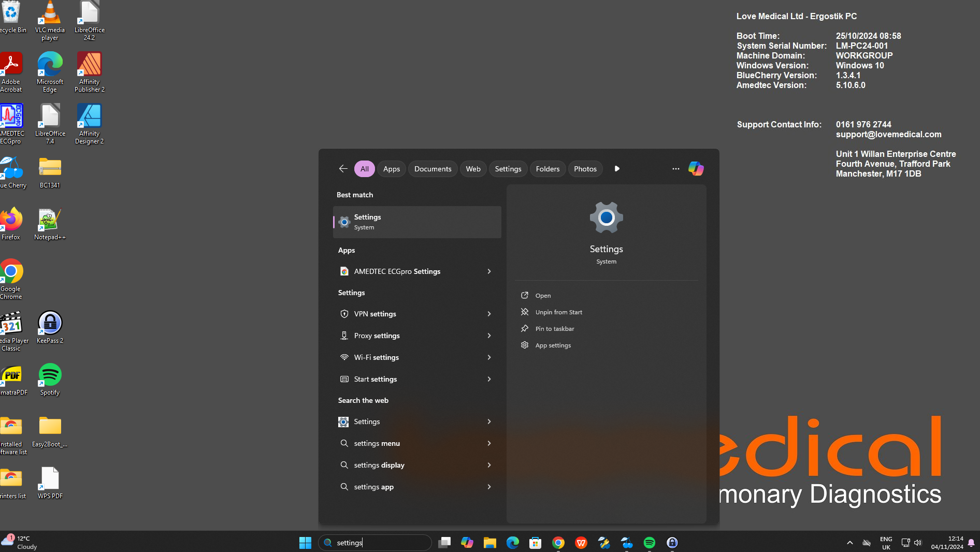The width and height of the screenshot is (980, 552).
Task: Expand AMEDTEC ECGpro Settings result chevron
Action: tap(489, 271)
